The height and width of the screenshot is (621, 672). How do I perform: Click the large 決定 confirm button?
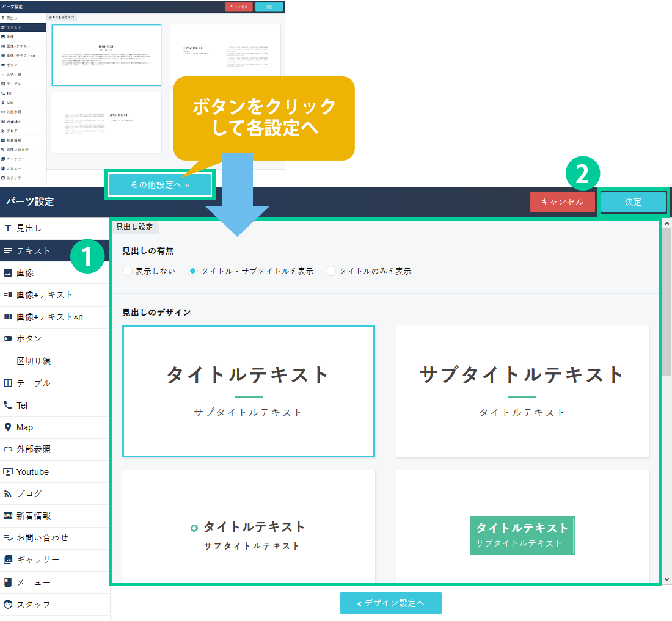point(633,202)
